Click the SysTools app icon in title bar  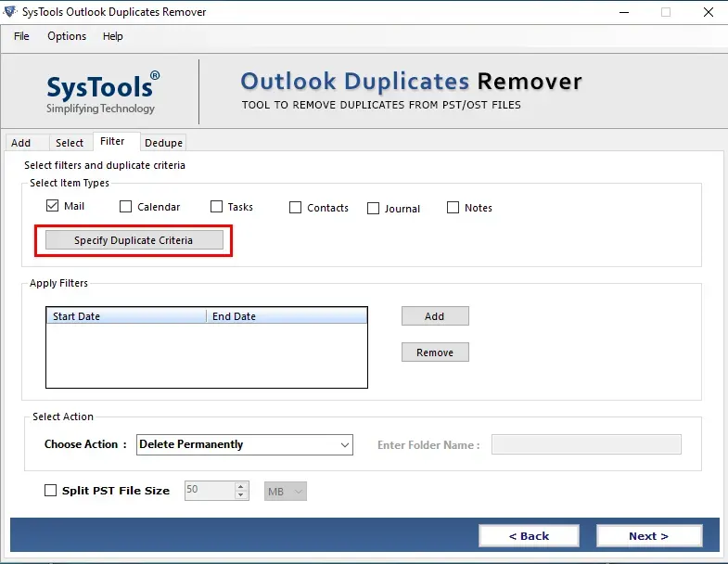point(10,12)
